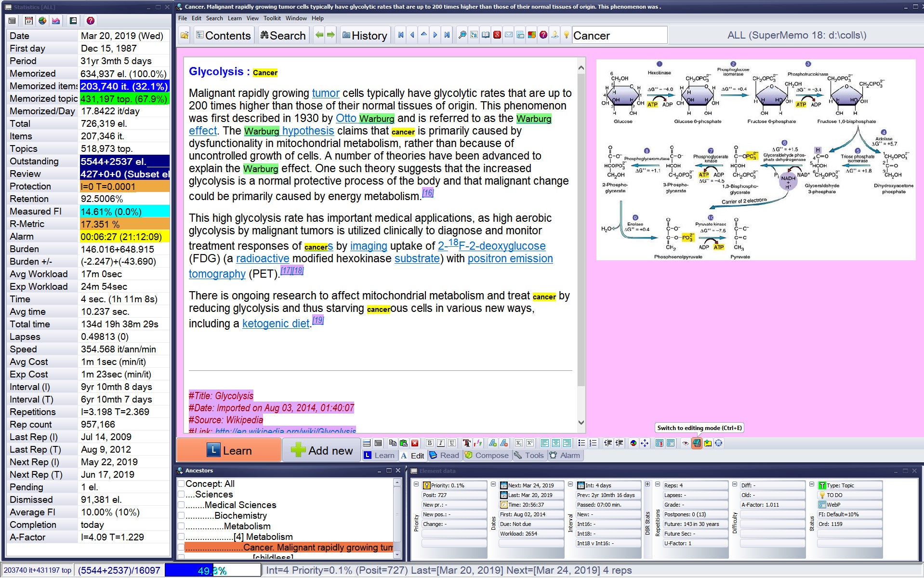Collapse the Difficulty group
The image size is (924, 578).
(735, 484)
